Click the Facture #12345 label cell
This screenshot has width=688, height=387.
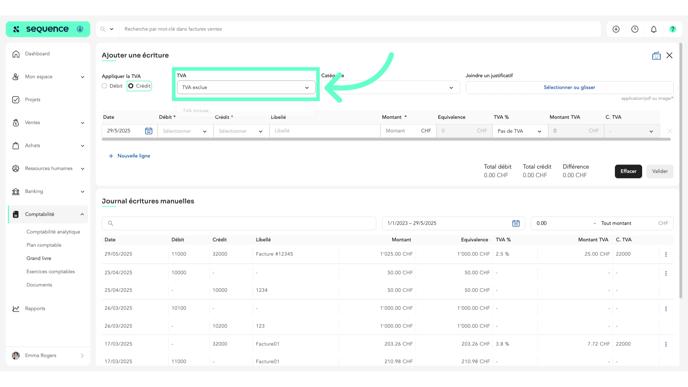click(x=274, y=254)
